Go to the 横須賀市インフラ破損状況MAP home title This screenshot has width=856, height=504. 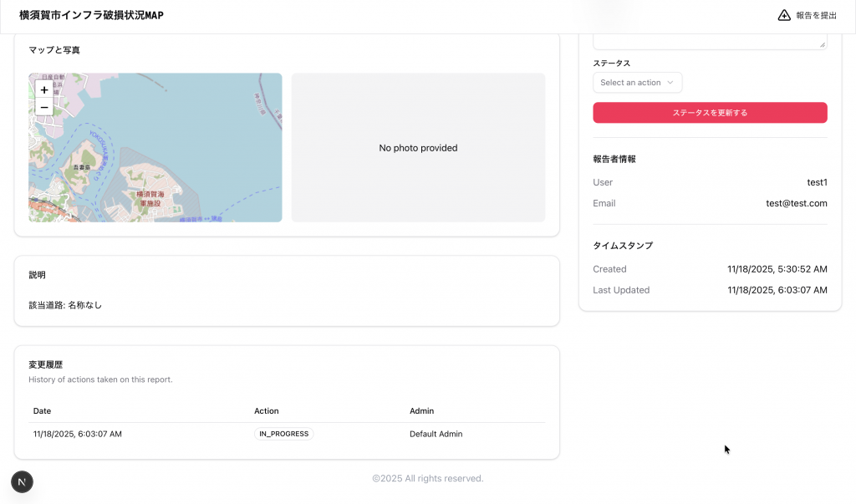pyautogui.click(x=91, y=15)
